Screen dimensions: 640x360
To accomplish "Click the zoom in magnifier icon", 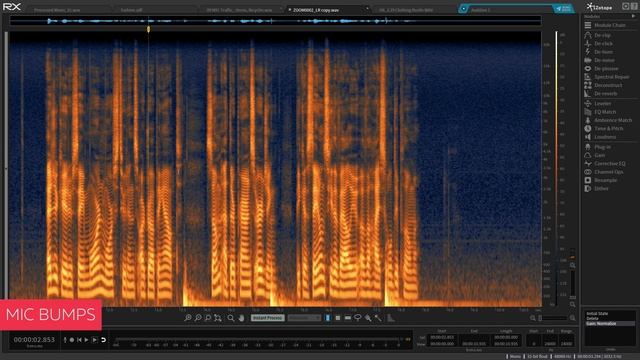I will pos(188,318).
